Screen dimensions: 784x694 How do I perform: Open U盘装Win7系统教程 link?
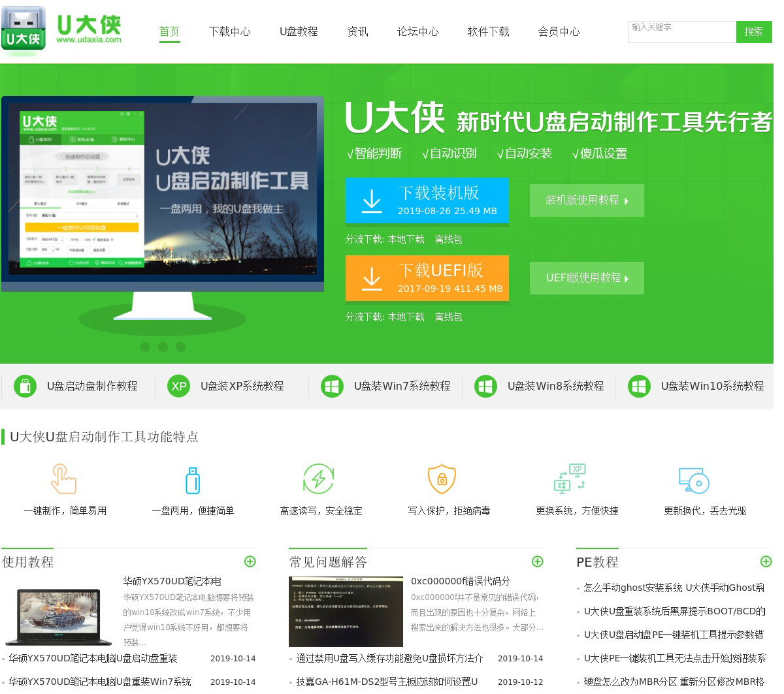pyautogui.click(x=402, y=386)
